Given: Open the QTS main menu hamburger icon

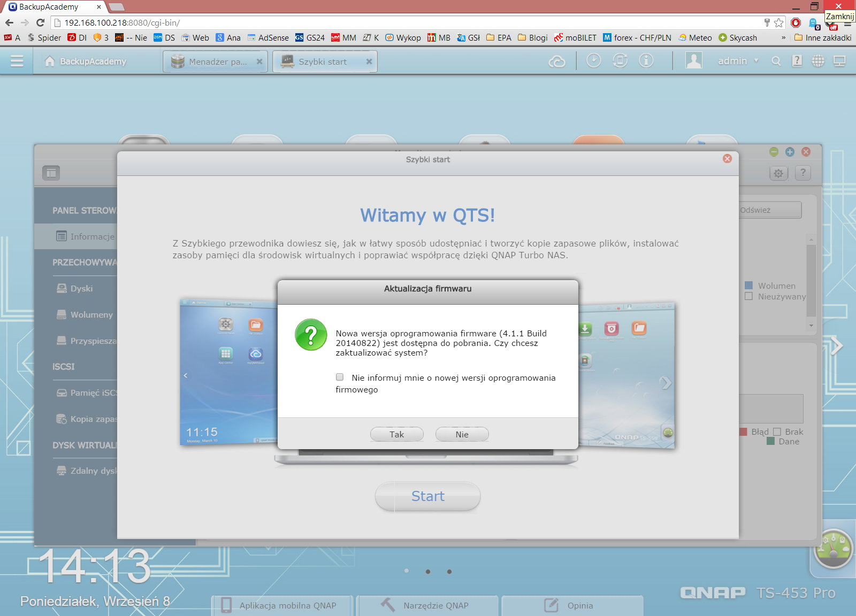Looking at the screenshot, I should pos(17,61).
